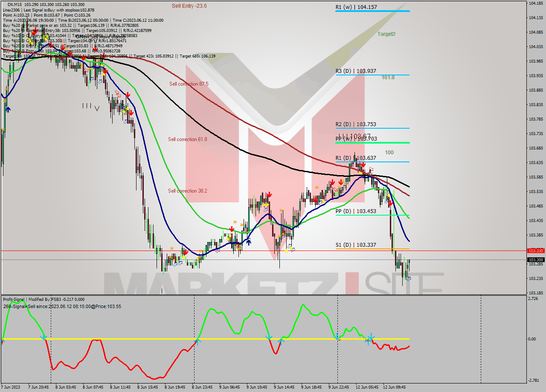Viewport: 546px width, 392px height.
Task: Click the 9 Jun 14:45 time label
Action: tap(284, 387)
